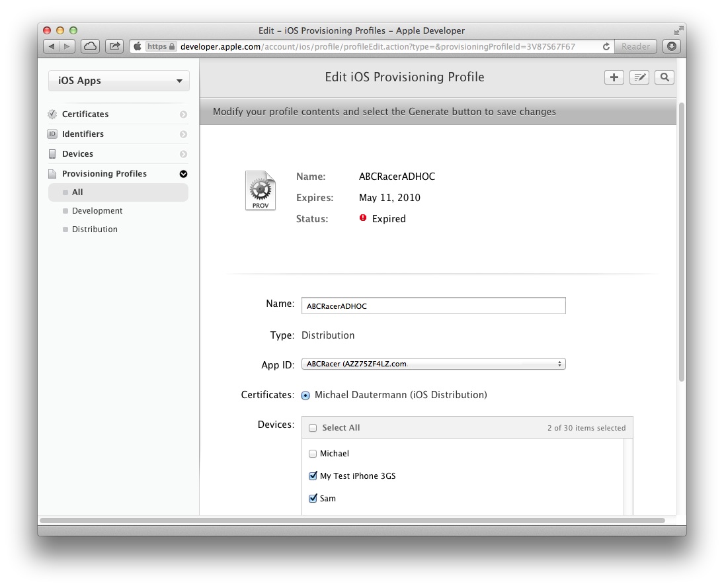The width and height of the screenshot is (724, 588).
Task: Open the Safari Downloads button
Action: (x=672, y=46)
